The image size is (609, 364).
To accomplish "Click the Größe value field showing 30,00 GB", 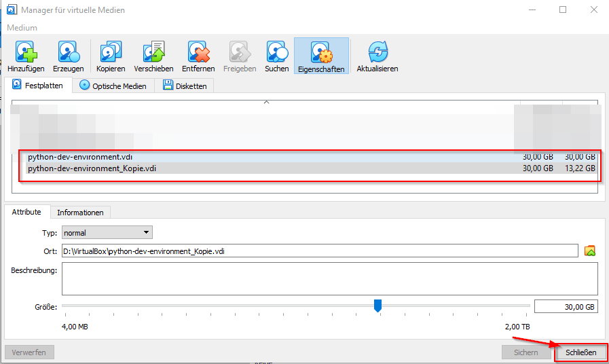I will (x=566, y=306).
